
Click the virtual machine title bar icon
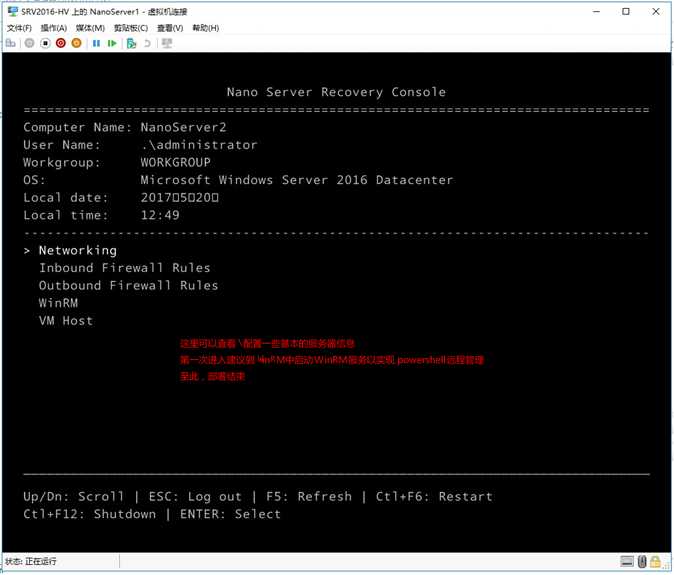pos(13,11)
